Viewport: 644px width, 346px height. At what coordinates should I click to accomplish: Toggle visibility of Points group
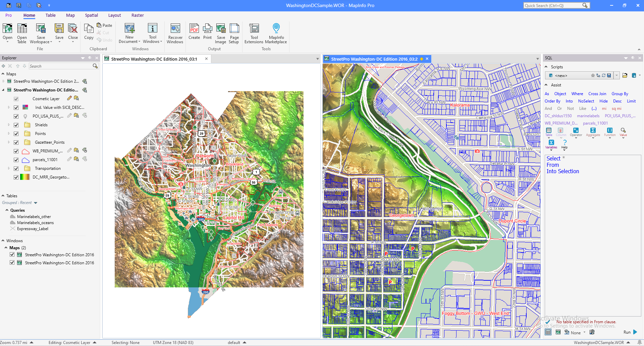pyautogui.click(x=16, y=134)
